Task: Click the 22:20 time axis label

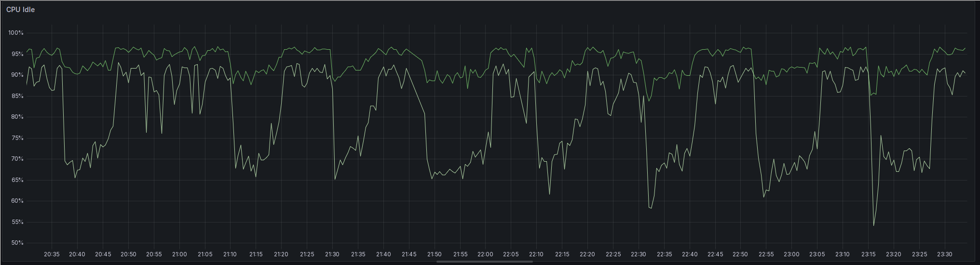Action: coord(587,254)
